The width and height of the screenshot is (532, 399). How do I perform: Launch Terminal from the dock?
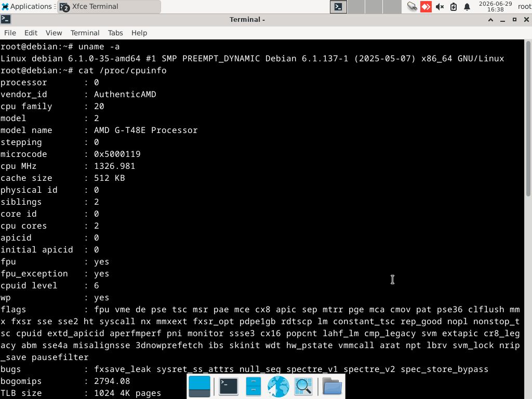pos(229,387)
